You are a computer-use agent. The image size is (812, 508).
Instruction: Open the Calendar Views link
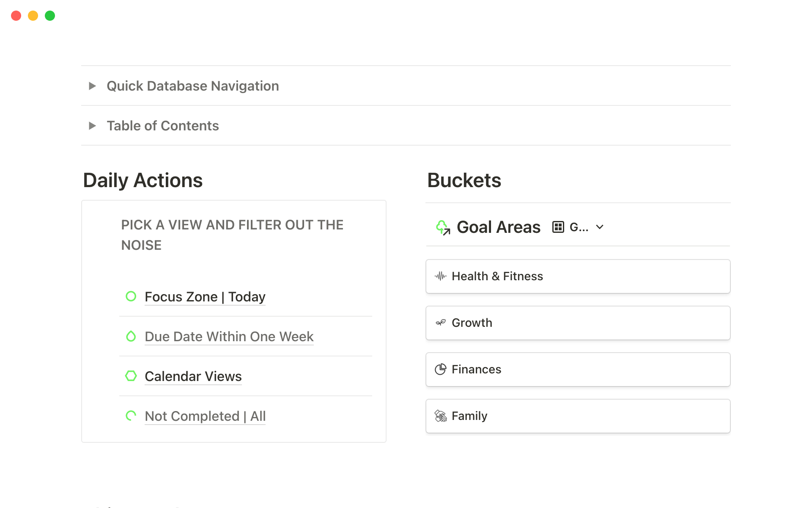pos(193,376)
